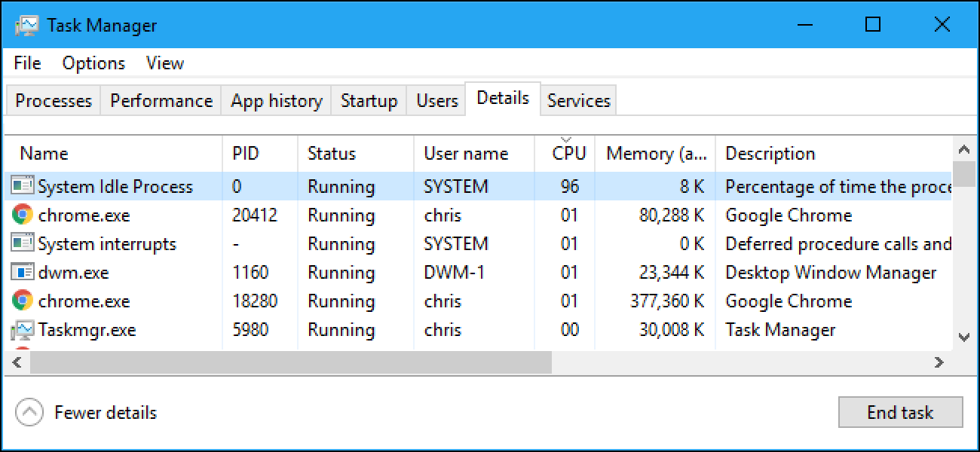Click the vertical scrollbar down arrow
The height and width of the screenshot is (452, 980).
pyautogui.click(x=963, y=337)
